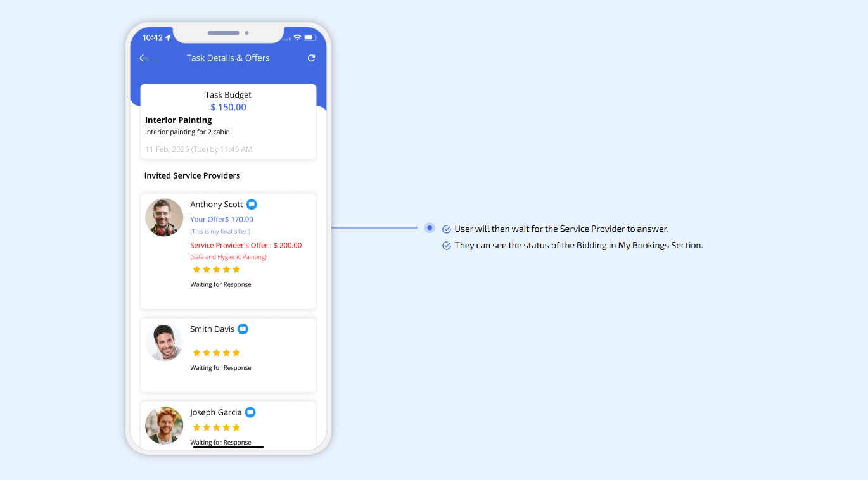This screenshot has height=480, width=868.
Task: Tap Smith Davis 'Waiting for Response' status
Action: pyautogui.click(x=220, y=368)
